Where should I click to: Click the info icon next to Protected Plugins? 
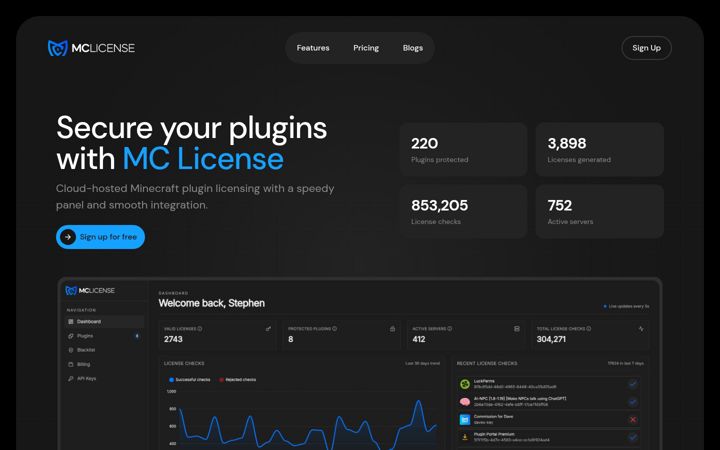pyautogui.click(x=335, y=329)
